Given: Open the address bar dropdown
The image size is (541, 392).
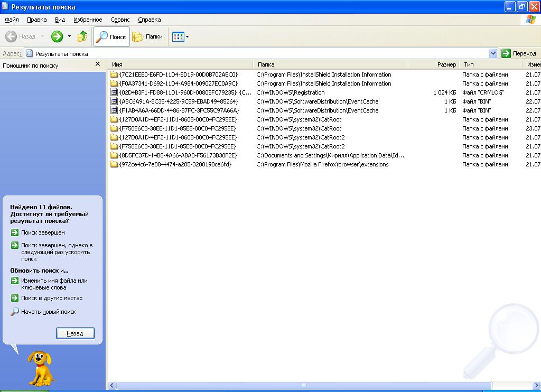Looking at the screenshot, I should pyautogui.click(x=493, y=53).
